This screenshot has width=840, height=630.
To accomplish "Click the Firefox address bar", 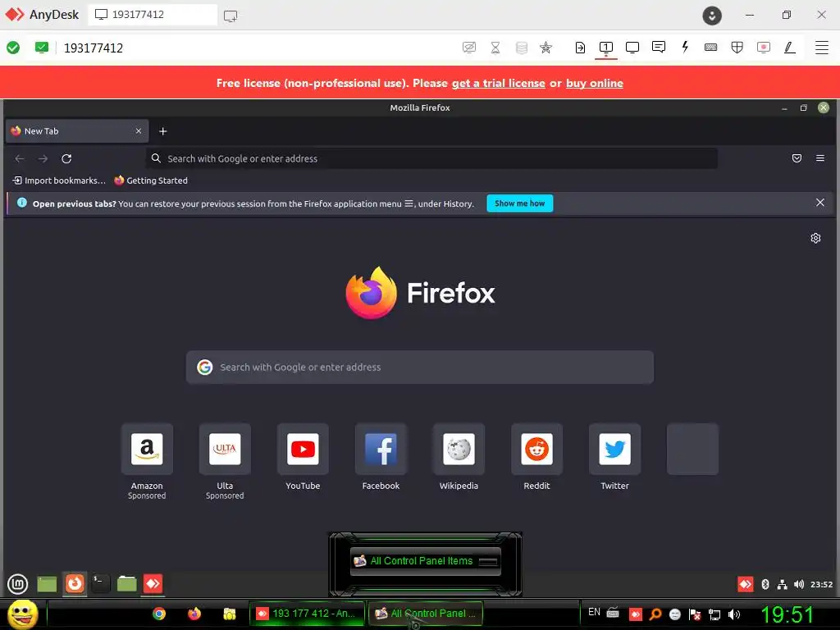I will [431, 158].
